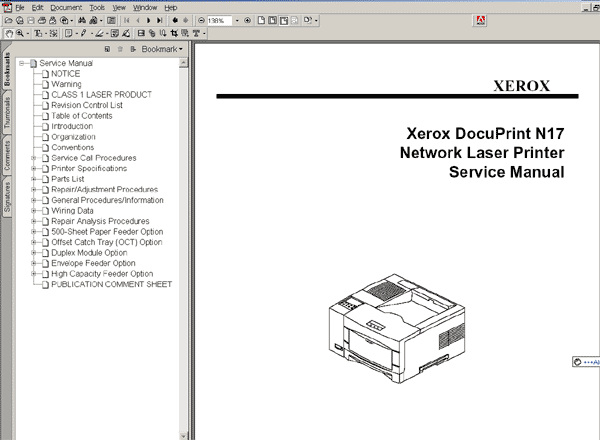Open the Introduction bookmark
Screen dimensions: 600x440
[x=72, y=126]
